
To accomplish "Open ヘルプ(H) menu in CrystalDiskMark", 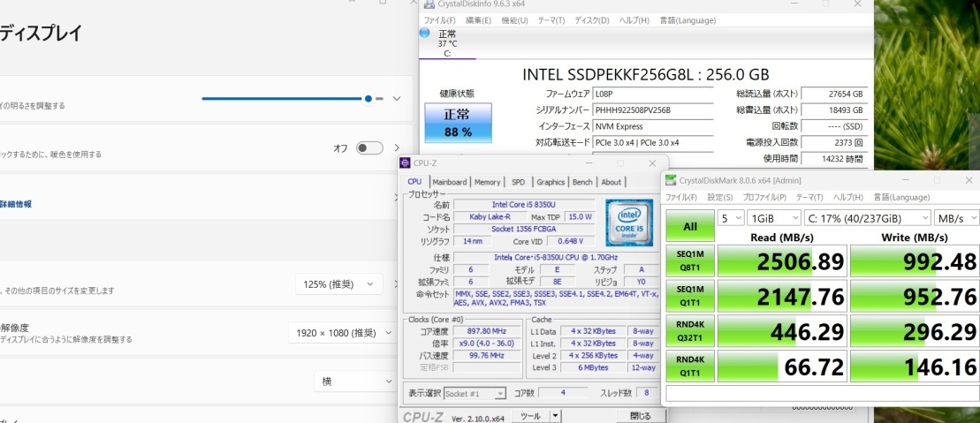I will tap(848, 198).
